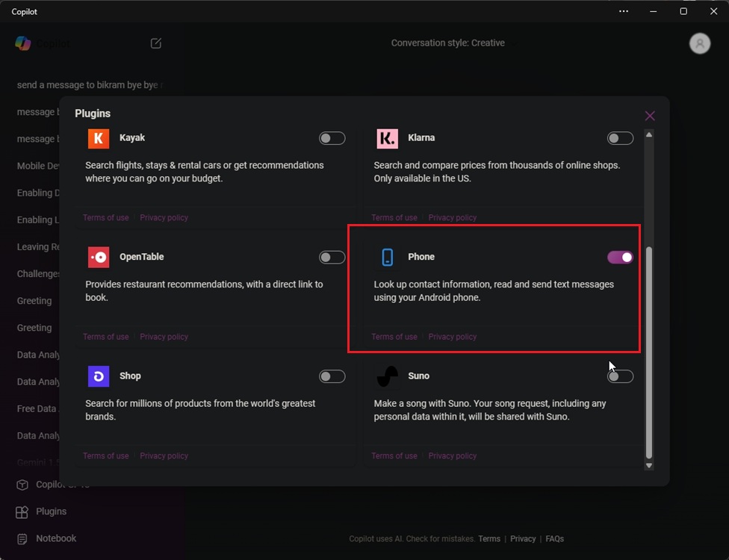Disable the Phone plugin toggle
Image resolution: width=729 pixels, height=560 pixels.
pyautogui.click(x=620, y=257)
